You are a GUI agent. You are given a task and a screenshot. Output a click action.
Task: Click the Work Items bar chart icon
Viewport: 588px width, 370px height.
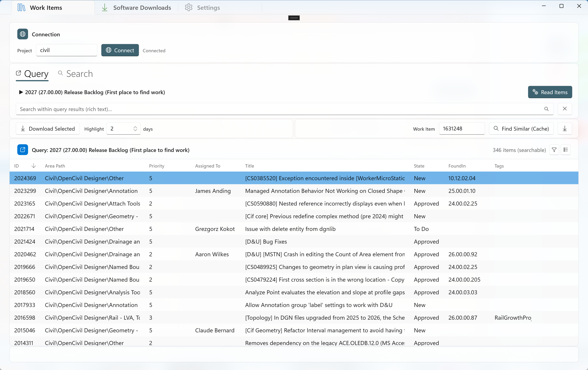tap(21, 7)
